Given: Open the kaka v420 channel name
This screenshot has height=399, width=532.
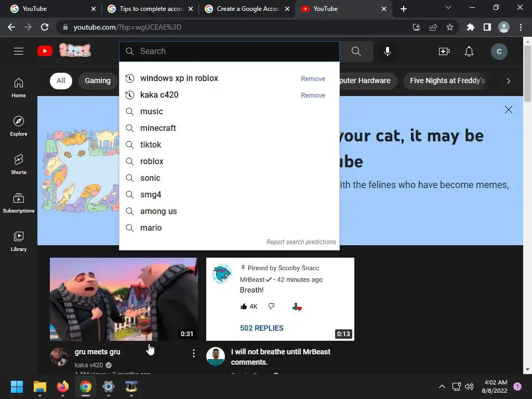Looking at the screenshot, I should [x=88, y=365].
